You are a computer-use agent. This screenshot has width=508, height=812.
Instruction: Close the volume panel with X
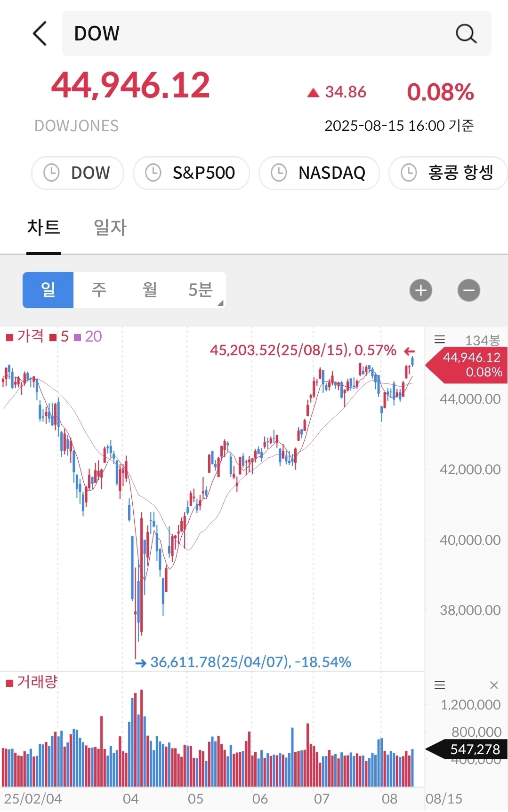pyautogui.click(x=494, y=685)
